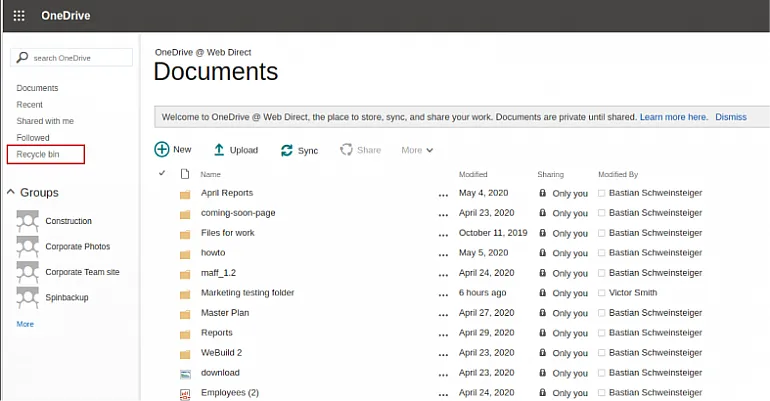Viewport: 770px width, 401px height.
Task: Click the Learn more here link
Action: (673, 117)
